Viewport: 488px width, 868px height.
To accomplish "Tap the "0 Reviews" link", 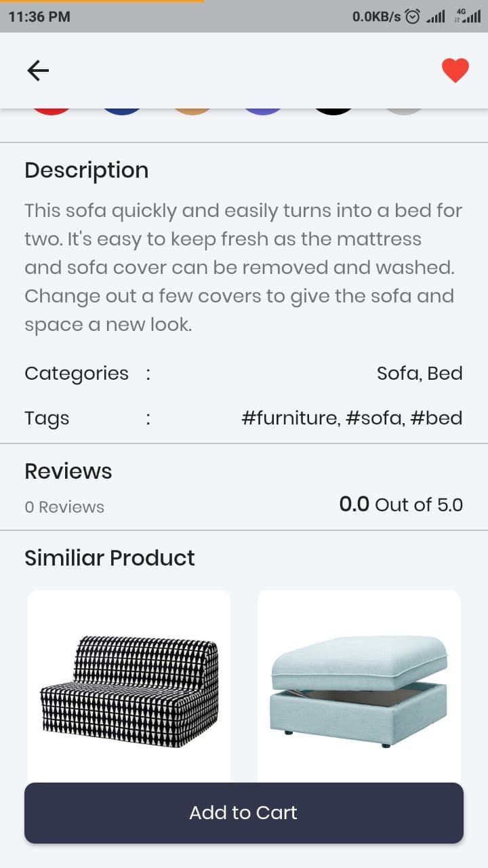I will [64, 507].
